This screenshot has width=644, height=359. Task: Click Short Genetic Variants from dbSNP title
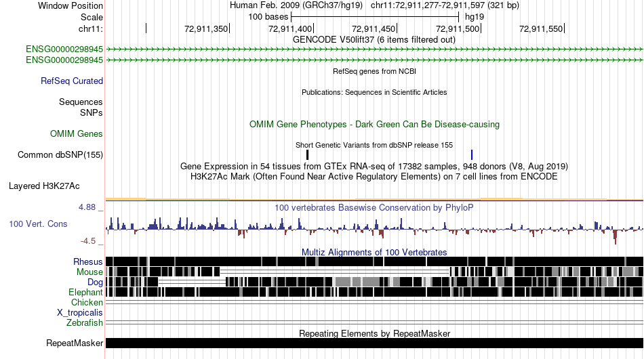tap(374, 145)
